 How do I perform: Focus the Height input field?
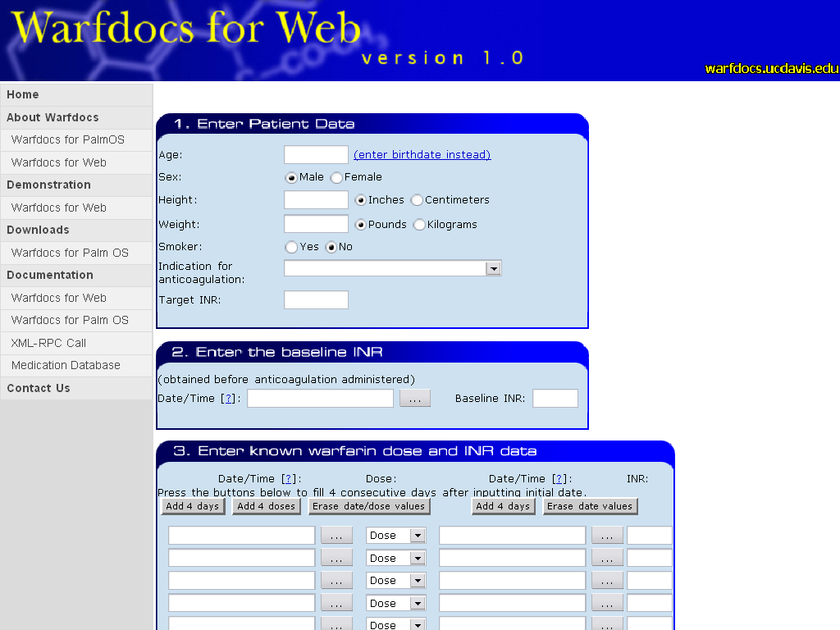click(x=316, y=200)
